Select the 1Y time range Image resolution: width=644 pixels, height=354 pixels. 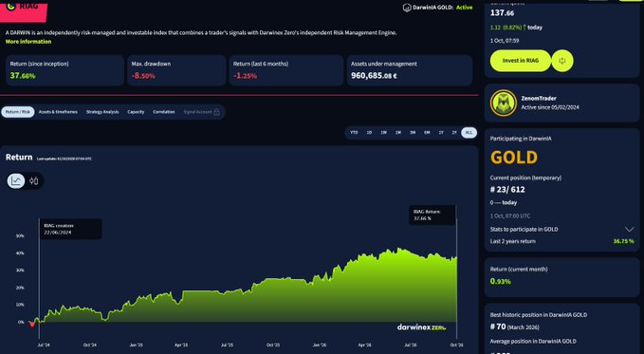click(x=441, y=132)
